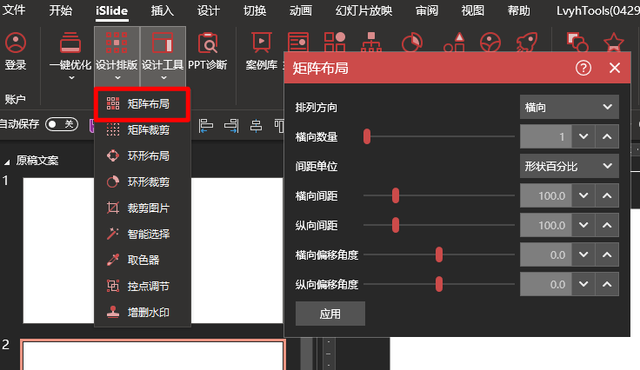The width and height of the screenshot is (640, 370).
Task: Decrease the 横向间距 value
Action: [584, 196]
